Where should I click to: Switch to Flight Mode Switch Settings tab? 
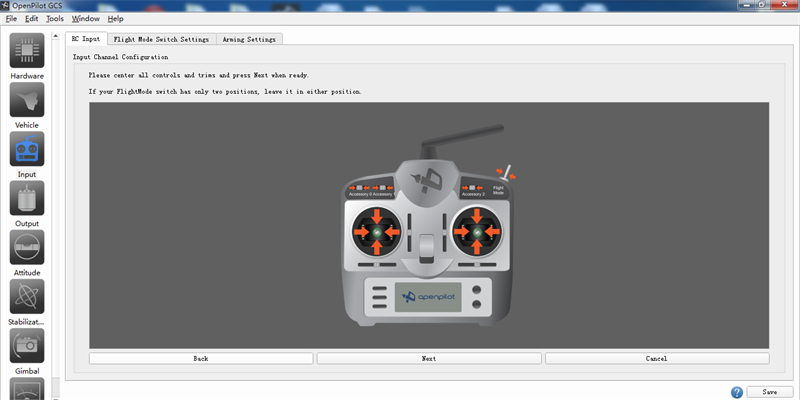161,39
